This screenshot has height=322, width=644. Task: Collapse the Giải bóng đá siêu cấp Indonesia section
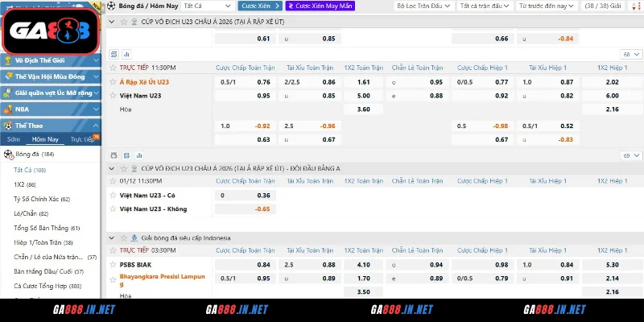[x=111, y=238]
